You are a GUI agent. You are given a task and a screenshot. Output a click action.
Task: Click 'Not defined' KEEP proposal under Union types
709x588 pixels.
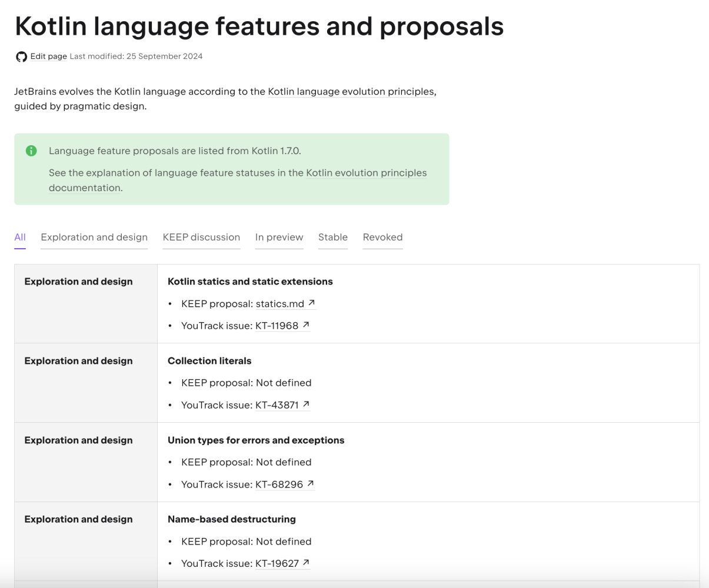[x=284, y=462]
